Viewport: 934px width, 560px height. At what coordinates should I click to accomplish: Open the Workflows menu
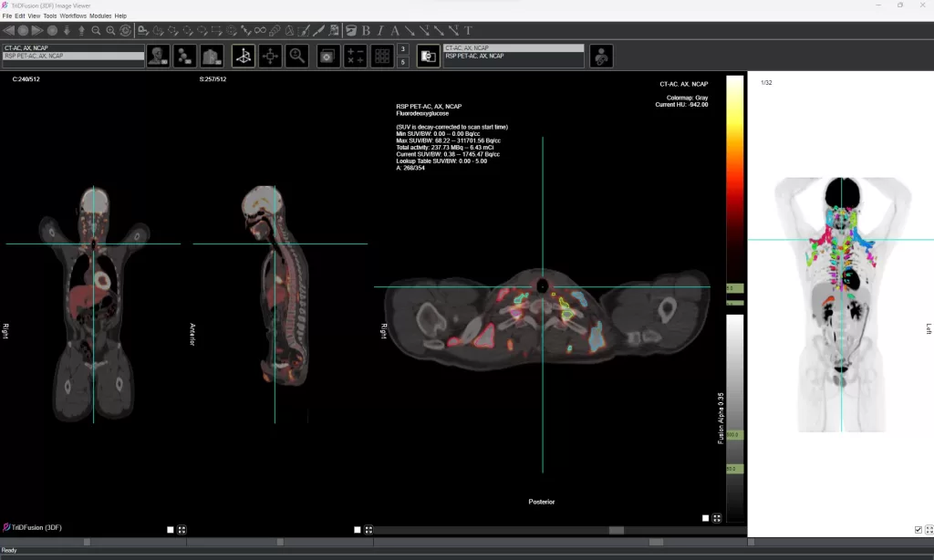pos(73,16)
